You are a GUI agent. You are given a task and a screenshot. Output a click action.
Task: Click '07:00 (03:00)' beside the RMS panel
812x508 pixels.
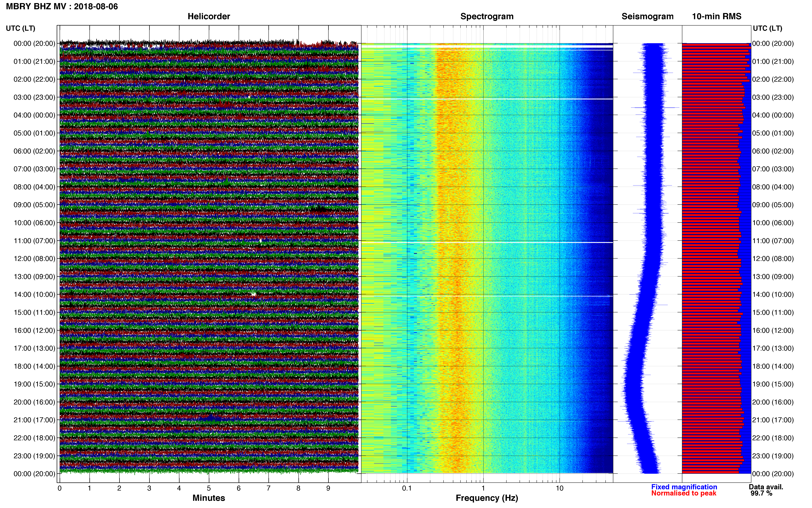click(x=773, y=169)
